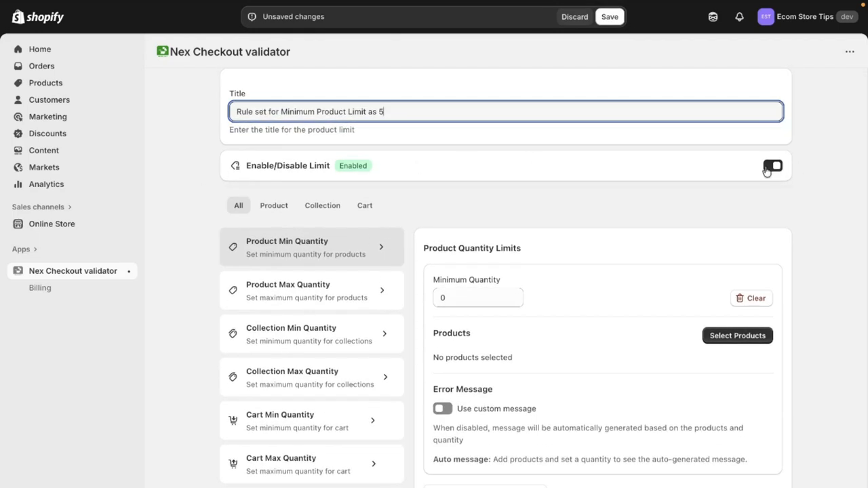
Task: Click the Enabled status badge
Action: [x=353, y=165]
